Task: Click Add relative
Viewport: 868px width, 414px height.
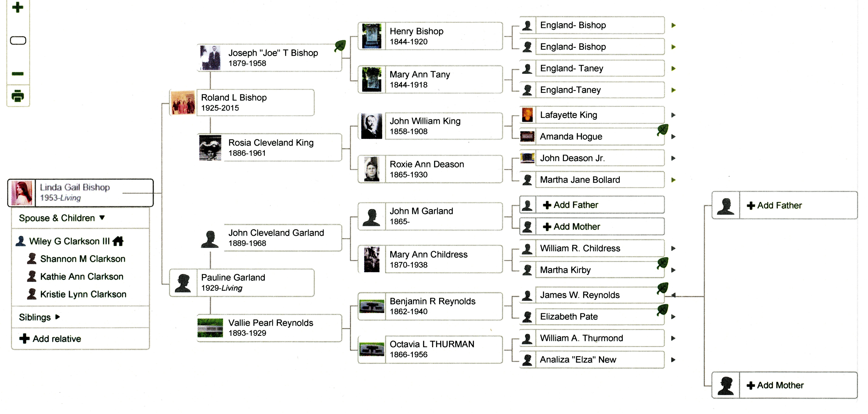Action: [50, 339]
